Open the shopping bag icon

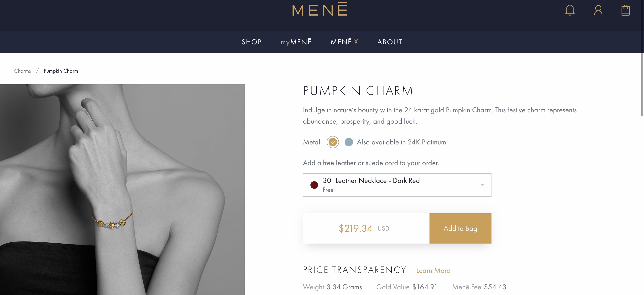[625, 10]
